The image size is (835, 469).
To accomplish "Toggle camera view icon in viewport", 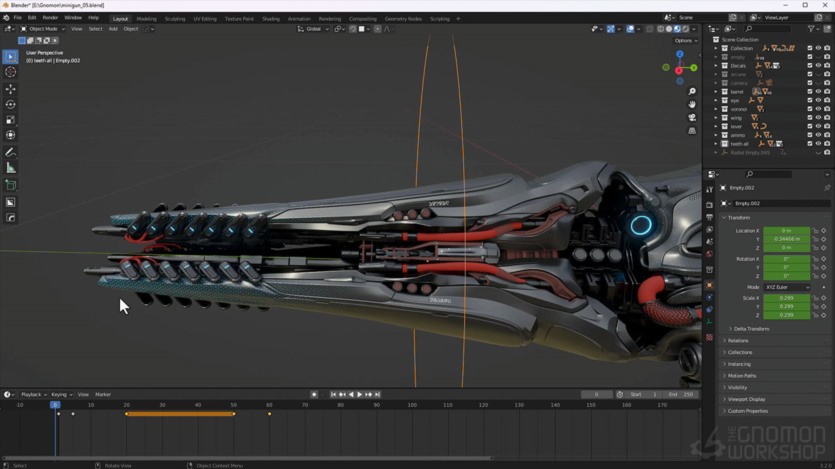I will (692, 117).
